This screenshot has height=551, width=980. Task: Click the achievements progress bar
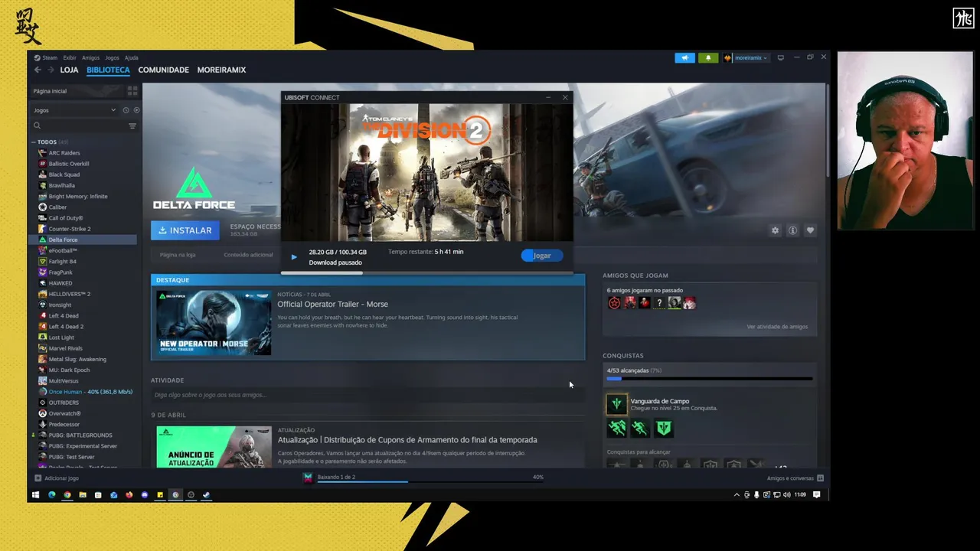tap(710, 379)
